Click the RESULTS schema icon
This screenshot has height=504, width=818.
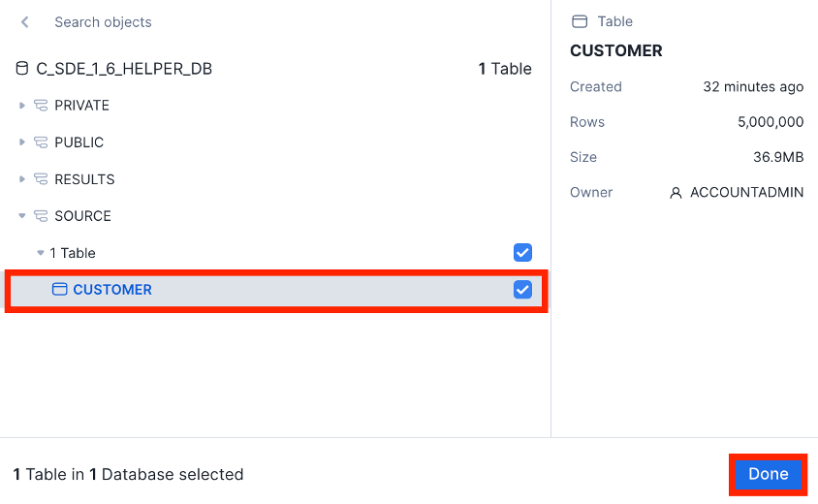(41, 179)
